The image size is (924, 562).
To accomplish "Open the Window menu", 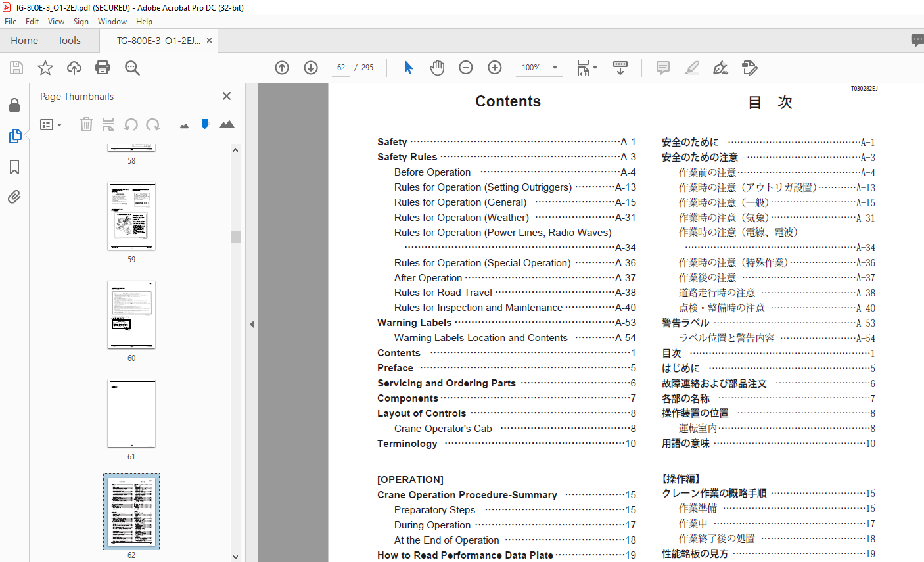I will (112, 22).
